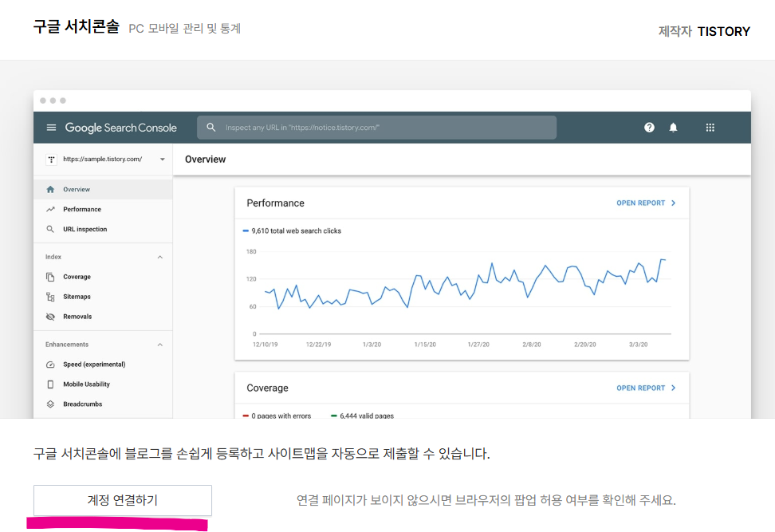Click the 계정 연결하기 button
775x532 pixels.
pos(123,500)
